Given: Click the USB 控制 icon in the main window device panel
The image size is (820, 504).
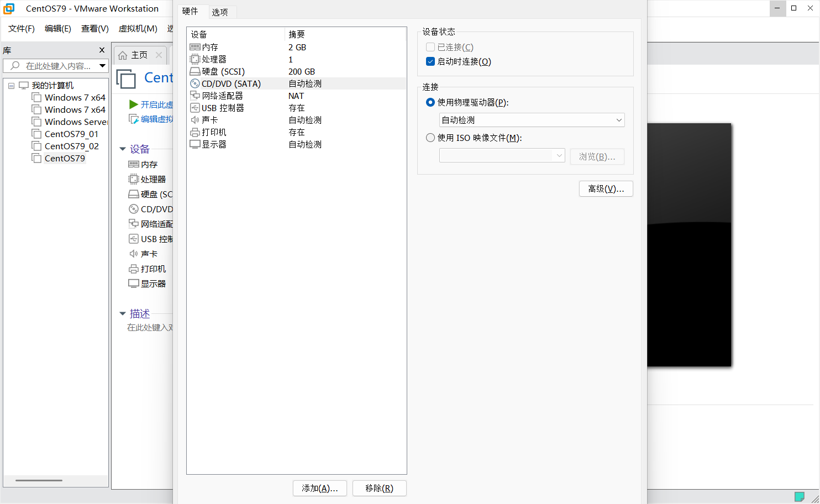Looking at the screenshot, I should point(133,239).
